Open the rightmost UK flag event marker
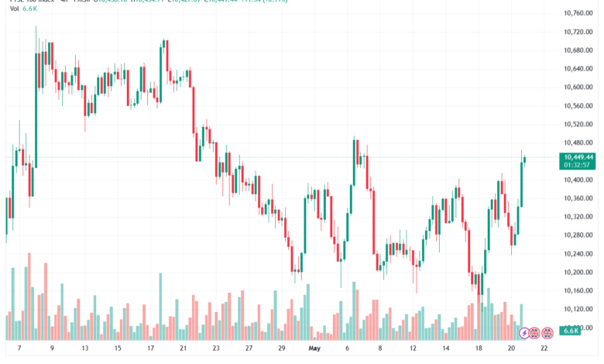604x364 pixels. pyautogui.click(x=547, y=333)
